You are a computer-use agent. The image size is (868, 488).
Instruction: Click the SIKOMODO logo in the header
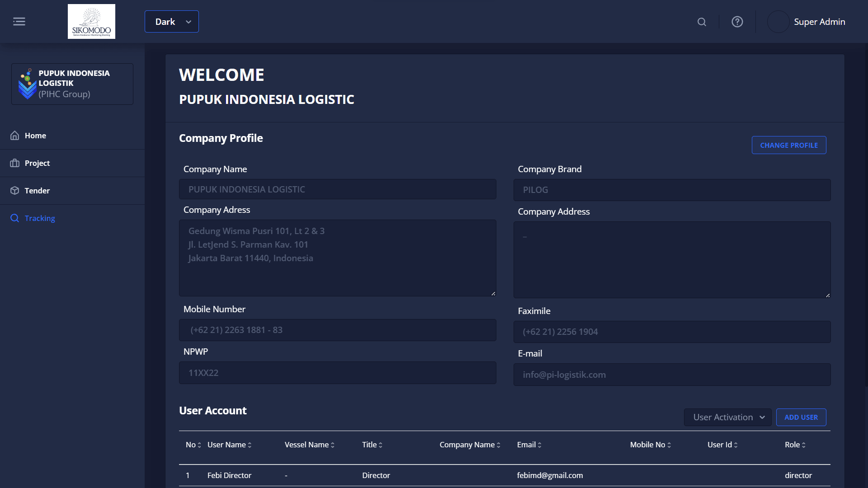(x=91, y=21)
